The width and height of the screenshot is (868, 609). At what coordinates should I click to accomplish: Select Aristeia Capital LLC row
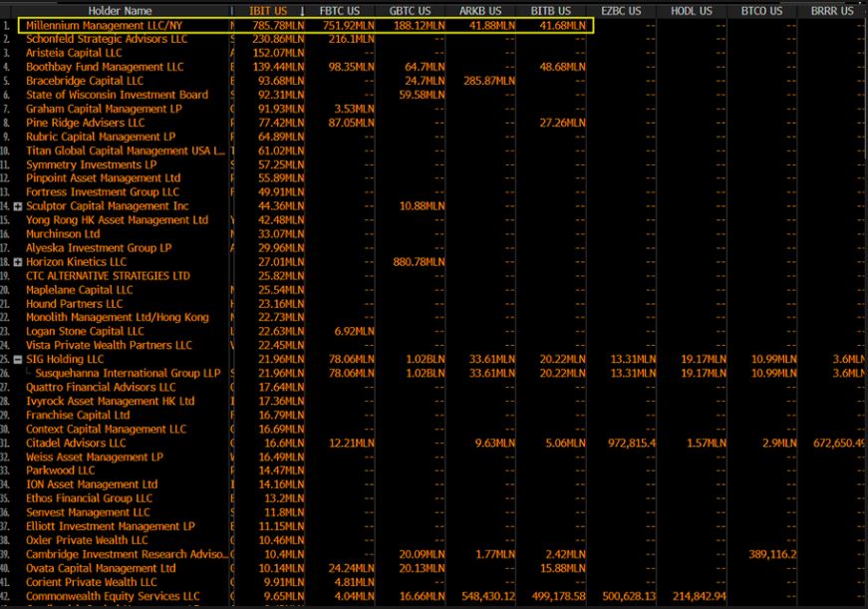[x=74, y=53]
